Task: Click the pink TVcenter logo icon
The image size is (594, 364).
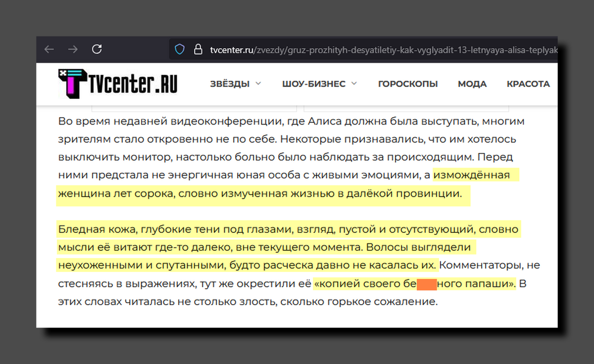Action: point(72,84)
